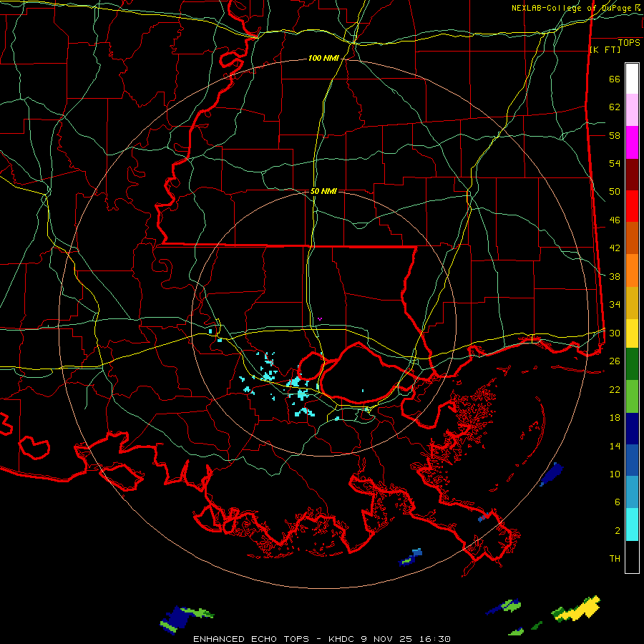
Task: Click the 22 legend value
Action: coord(615,389)
